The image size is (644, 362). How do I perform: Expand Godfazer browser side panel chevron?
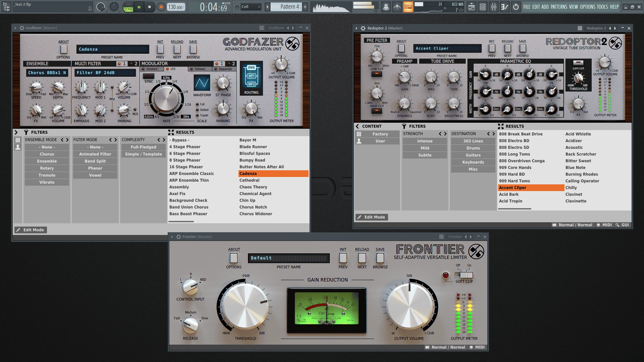click(x=16, y=132)
